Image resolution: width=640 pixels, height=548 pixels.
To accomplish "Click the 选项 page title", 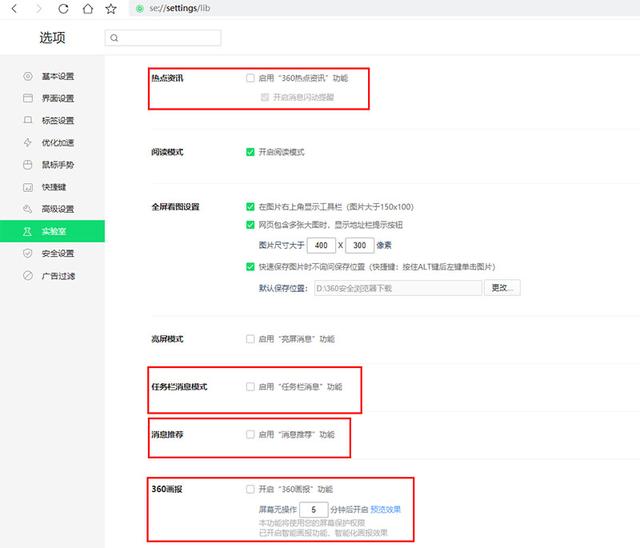I will point(52,38).
